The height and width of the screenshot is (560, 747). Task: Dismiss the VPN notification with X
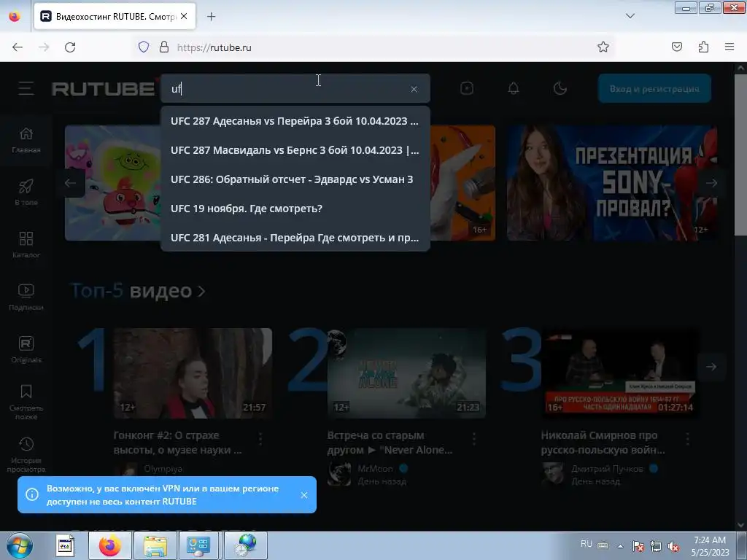tap(304, 495)
